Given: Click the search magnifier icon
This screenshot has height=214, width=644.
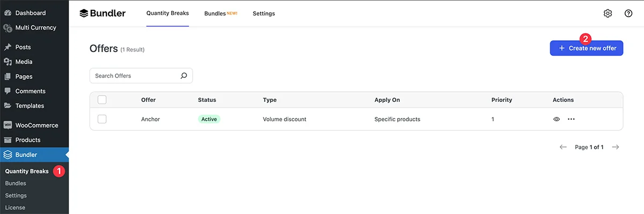Looking at the screenshot, I should click(184, 76).
